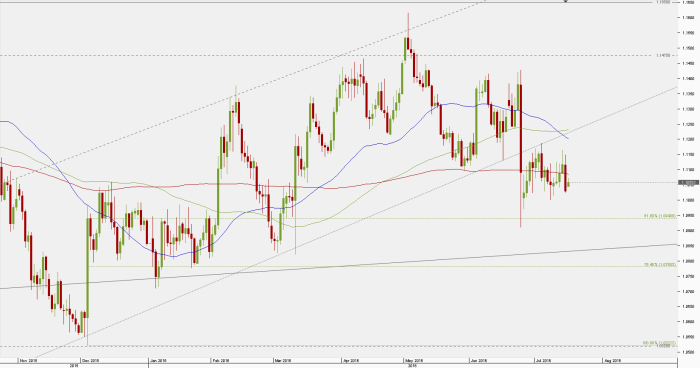Select the May 2016 time axis label
The image size is (700, 368).
tap(414, 360)
